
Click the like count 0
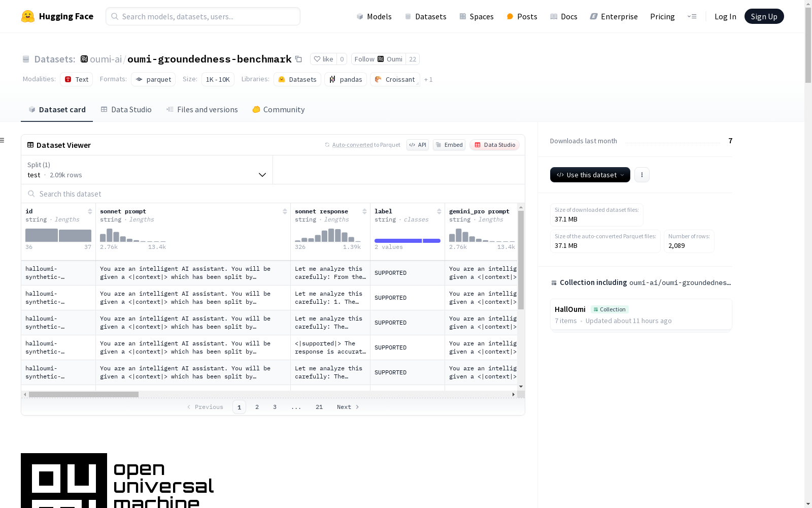coord(342,59)
